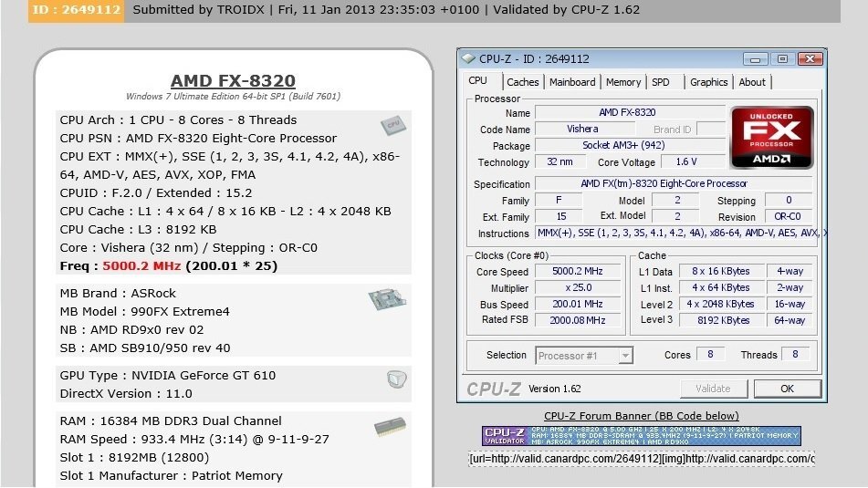
Task: Switch to the Caches tab
Action: (523, 82)
